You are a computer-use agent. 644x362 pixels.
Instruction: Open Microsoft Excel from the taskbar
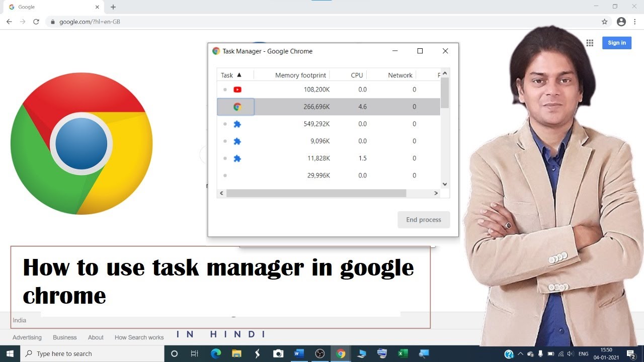[x=403, y=353]
